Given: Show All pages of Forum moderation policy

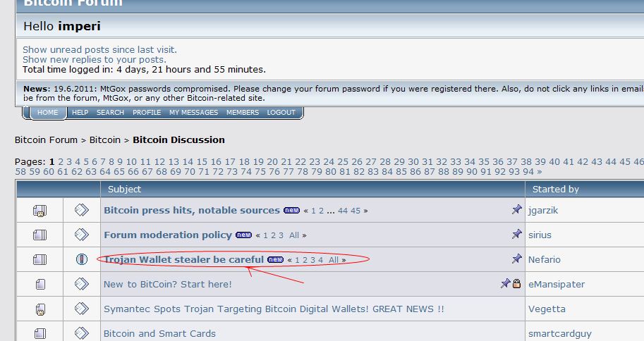Looking at the screenshot, I should [x=294, y=235].
